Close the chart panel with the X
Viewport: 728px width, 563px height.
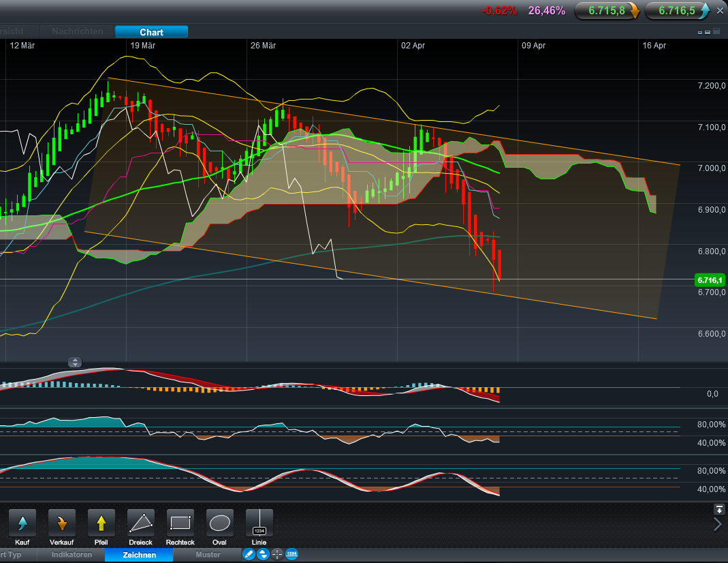(720, 11)
